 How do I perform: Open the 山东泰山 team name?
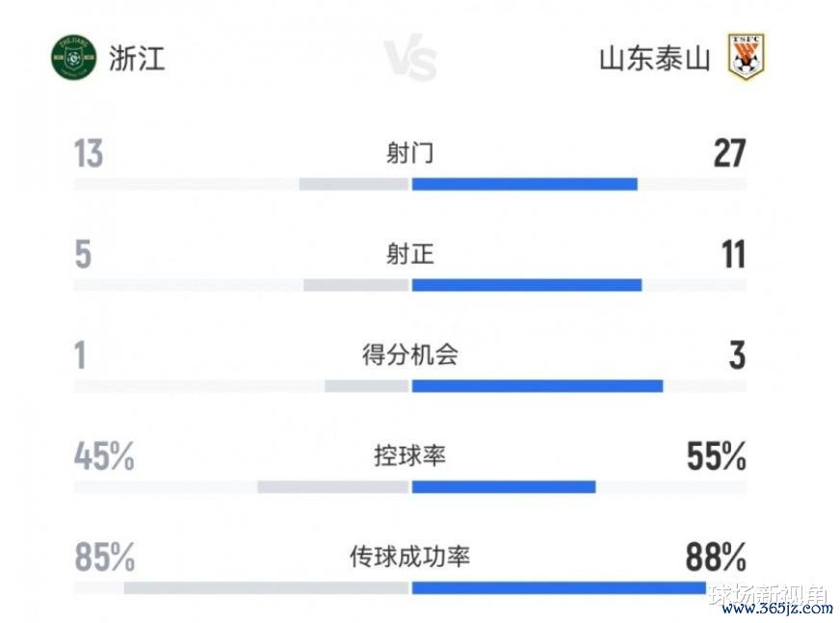(655, 59)
